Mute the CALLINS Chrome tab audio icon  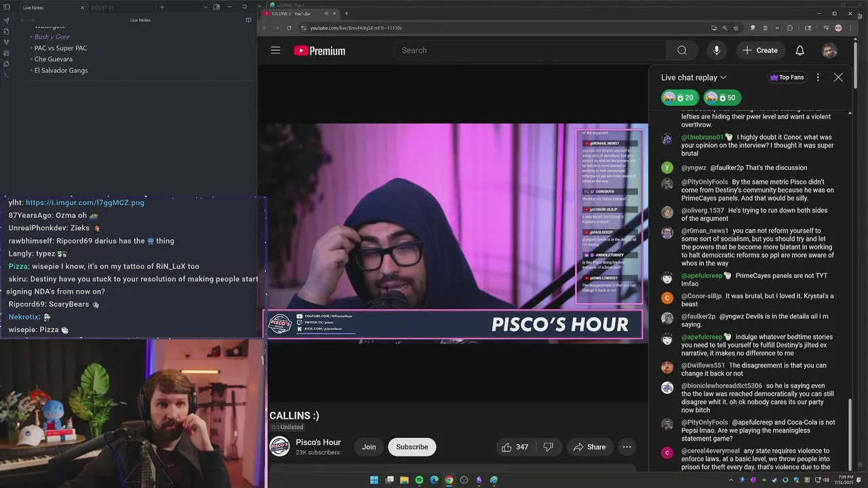click(326, 14)
